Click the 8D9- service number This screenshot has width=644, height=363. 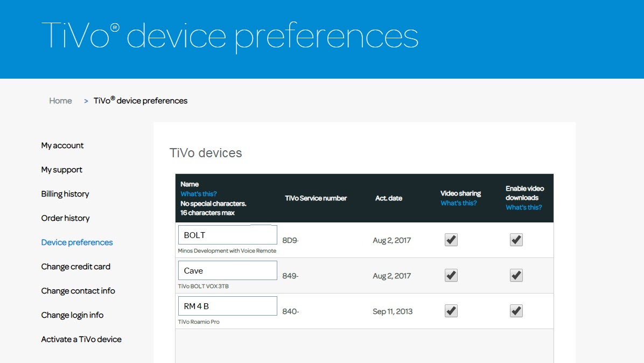click(290, 240)
